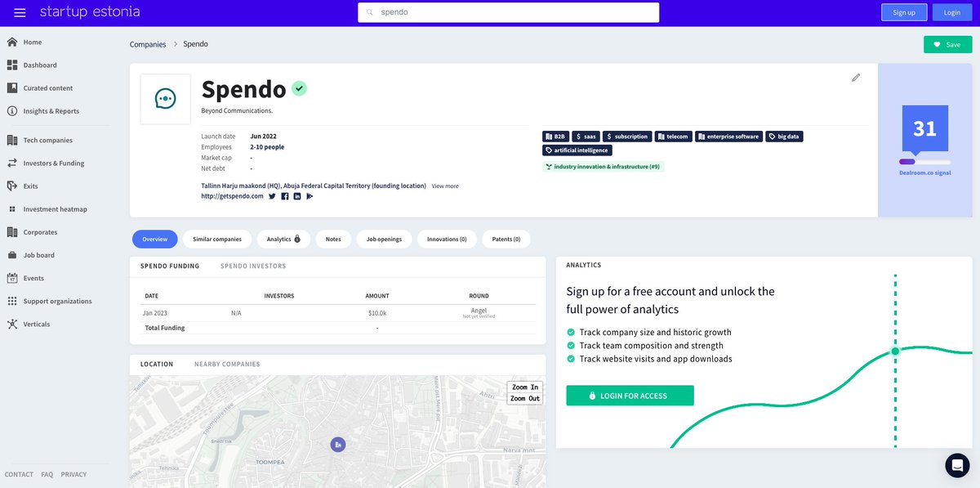Click the map Zoom In button

point(523,387)
